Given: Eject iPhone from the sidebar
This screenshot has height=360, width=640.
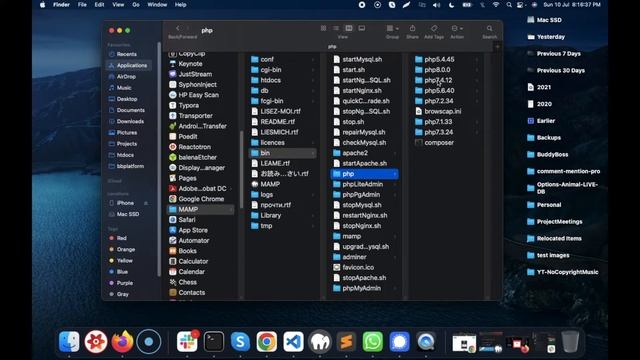Looking at the screenshot, I should tap(146, 203).
